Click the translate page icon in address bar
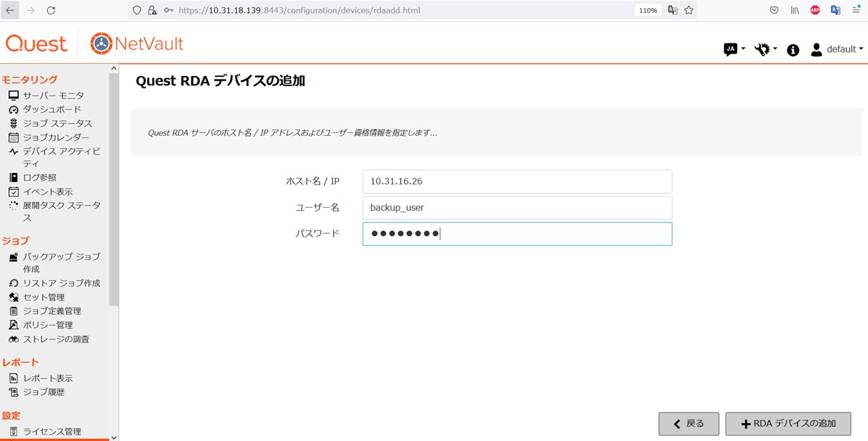The image size is (868, 441). [x=673, y=10]
